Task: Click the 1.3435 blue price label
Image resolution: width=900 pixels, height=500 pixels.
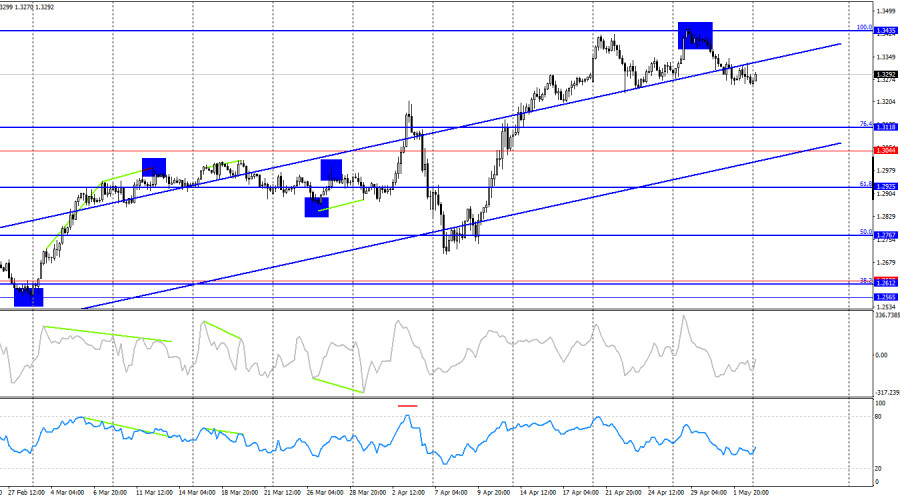Action: [886, 31]
